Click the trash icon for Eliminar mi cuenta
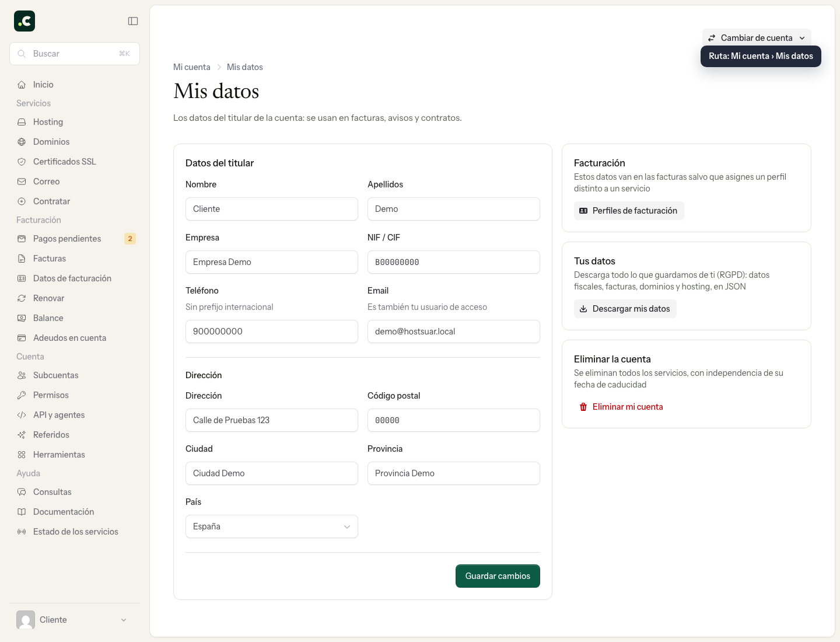Screen dimensions: 840x642 [x=583, y=407]
